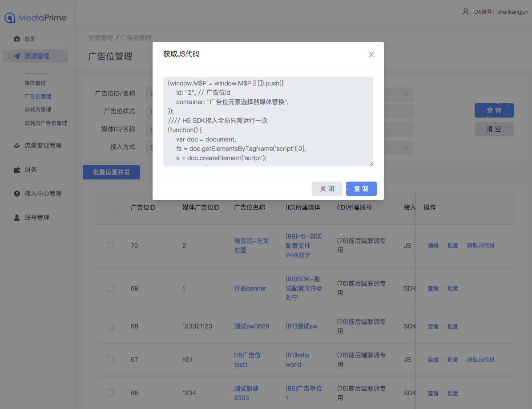Click 编辑 link for 广告位ID 67
The width and height of the screenshot is (532, 409).
(x=433, y=360)
